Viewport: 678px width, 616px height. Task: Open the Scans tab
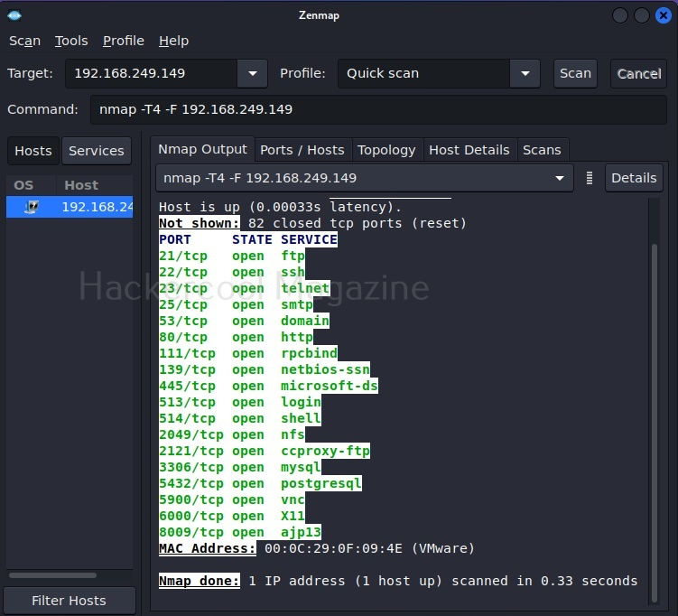click(542, 150)
